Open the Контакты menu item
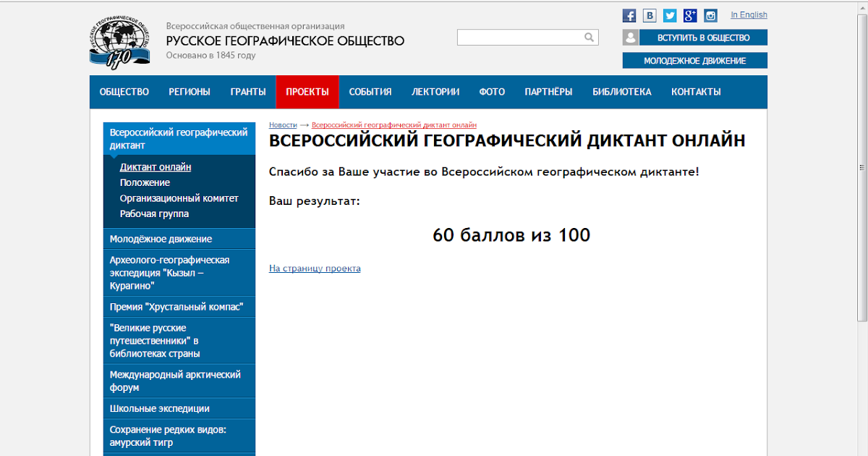Image resolution: width=868 pixels, height=456 pixels. 696,92
